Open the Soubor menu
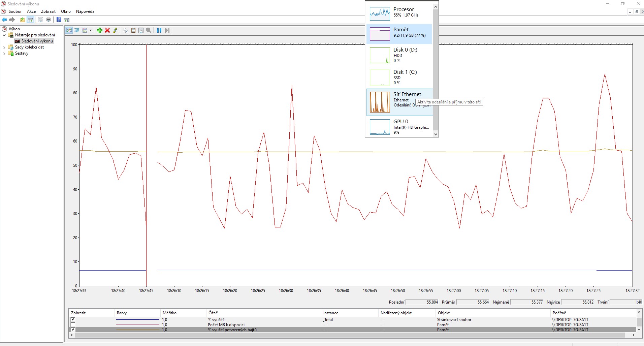 15,11
